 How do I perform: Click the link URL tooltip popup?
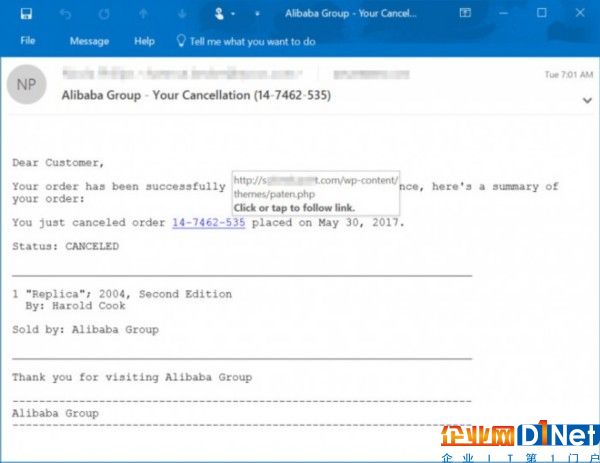316,194
